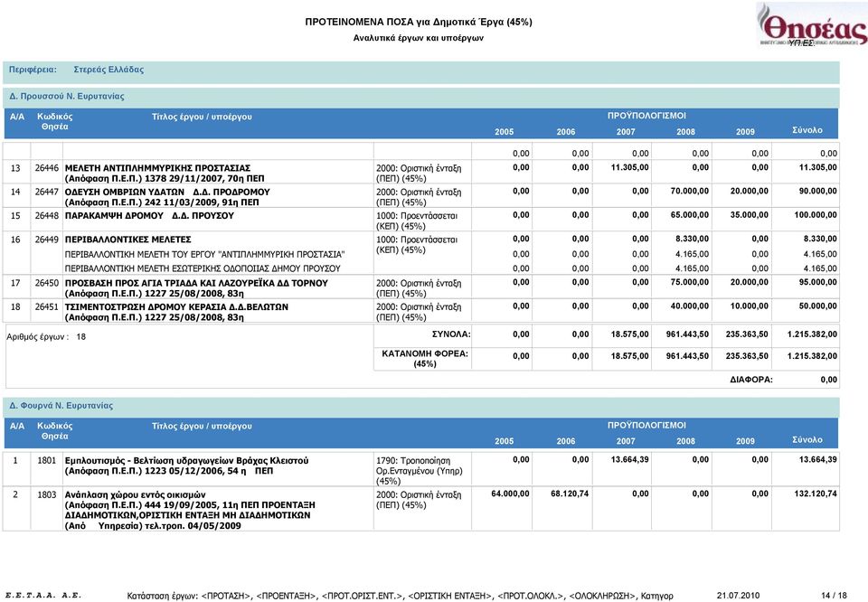
Task: Click 2008 amount 65.000,00
Action: pyautogui.click(x=689, y=215)
